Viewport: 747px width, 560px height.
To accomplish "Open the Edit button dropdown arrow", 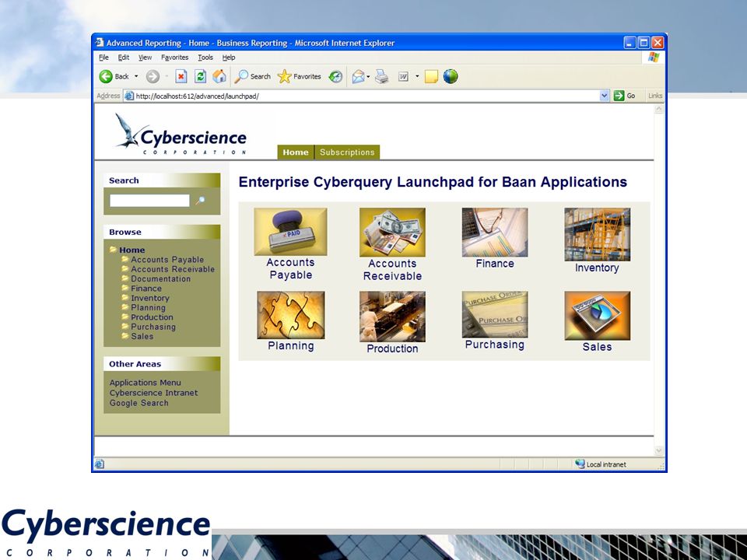I will coord(417,76).
